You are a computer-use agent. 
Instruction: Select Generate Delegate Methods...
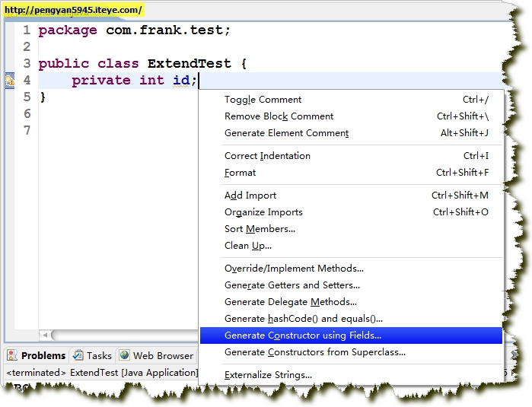351,302
